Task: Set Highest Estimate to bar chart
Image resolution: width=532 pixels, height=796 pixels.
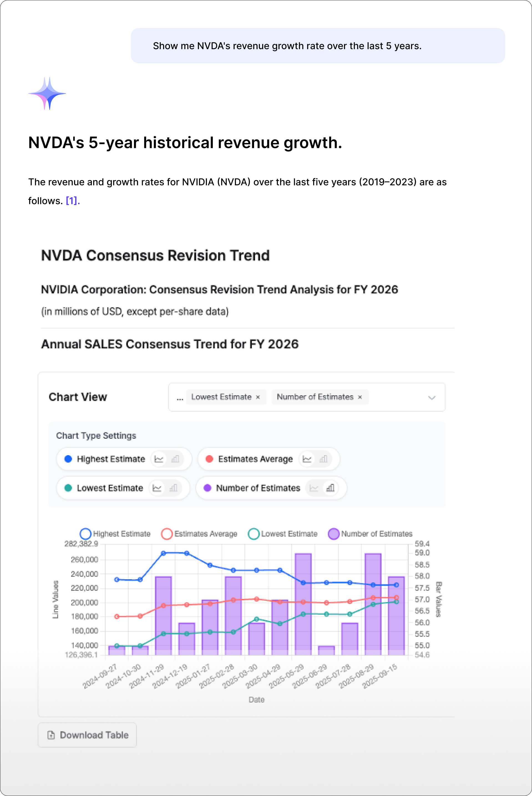Action: point(175,459)
